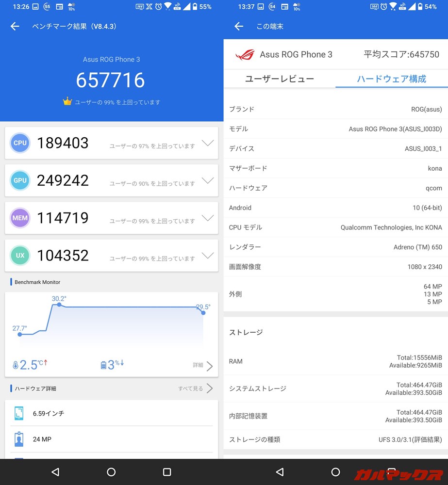448x485 pixels.
Task: Click the back arrow on この端末 screen
Action: (238, 26)
